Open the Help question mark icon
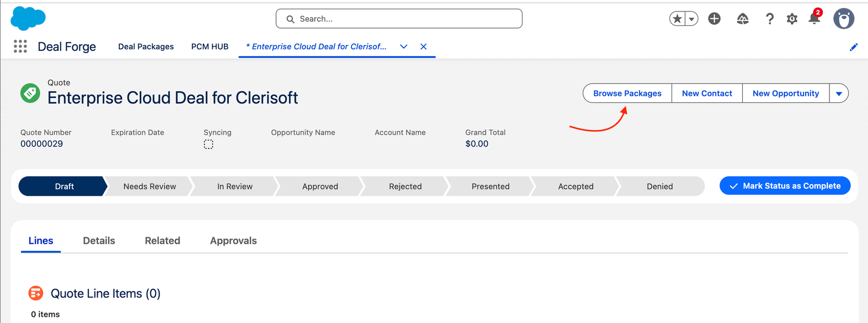 click(769, 19)
